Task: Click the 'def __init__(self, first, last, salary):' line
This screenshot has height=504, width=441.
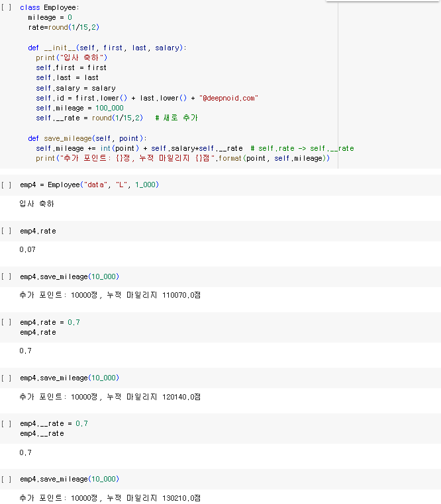Action: [x=107, y=48]
